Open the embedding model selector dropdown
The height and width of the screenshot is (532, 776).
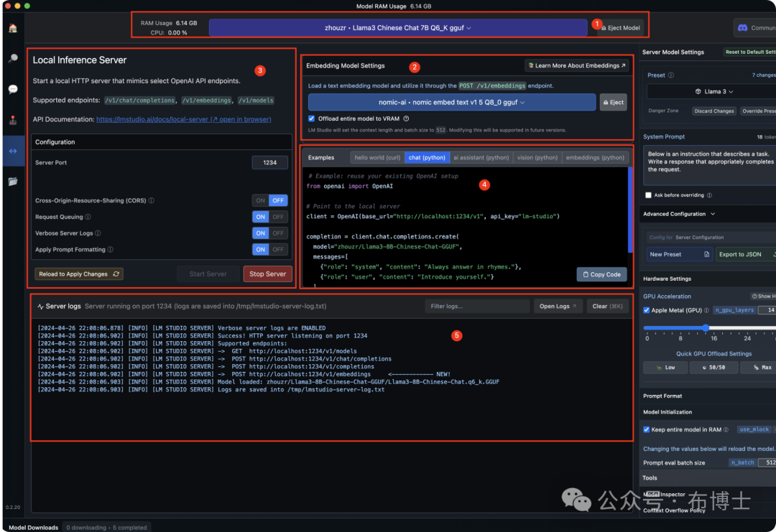click(452, 103)
